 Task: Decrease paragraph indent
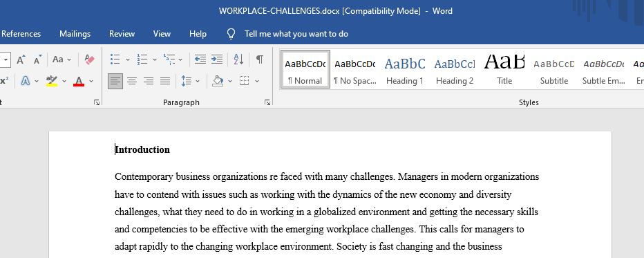click(x=200, y=59)
